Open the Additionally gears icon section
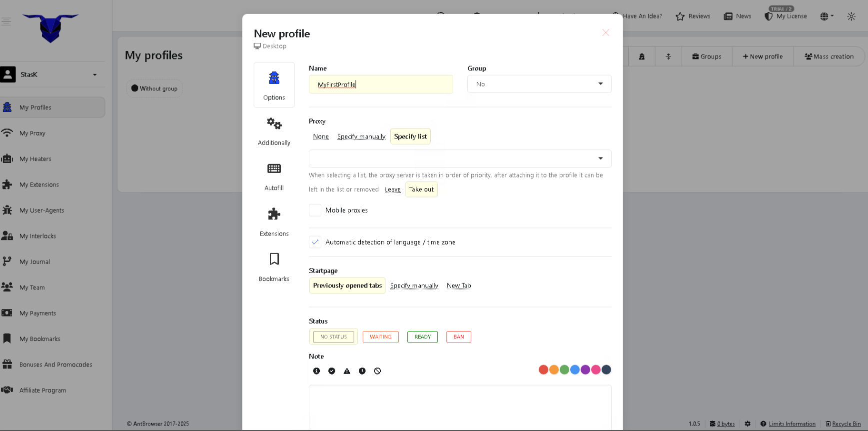Image resolution: width=868 pixels, height=431 pixels. click(x=274, y=130)
